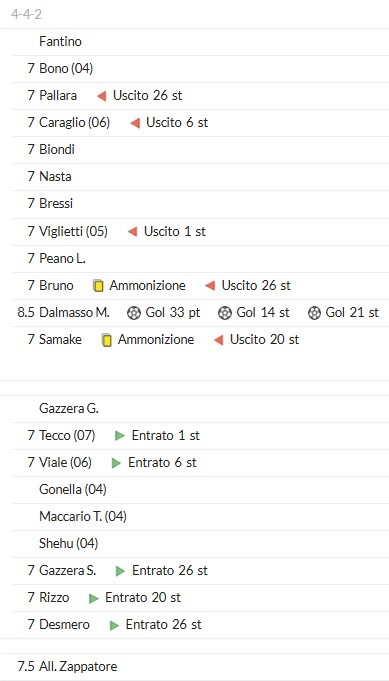Click Bruno's yellow card icon
389x681 pixels.
coord(99,286)
